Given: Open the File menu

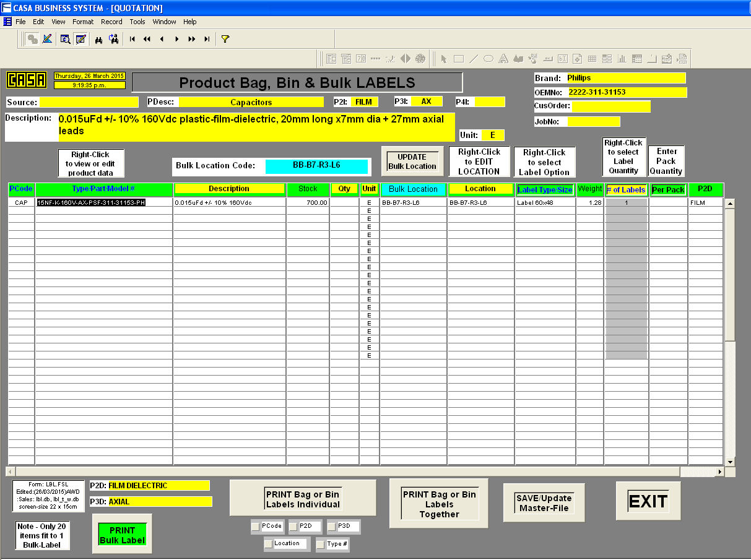Looking at the screenshot, I should [20, 22].
